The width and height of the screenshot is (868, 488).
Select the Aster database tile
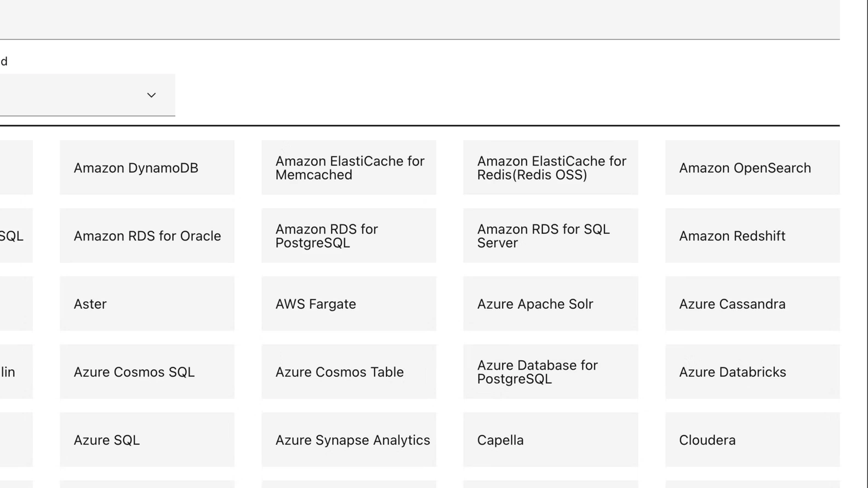(147, 303)
